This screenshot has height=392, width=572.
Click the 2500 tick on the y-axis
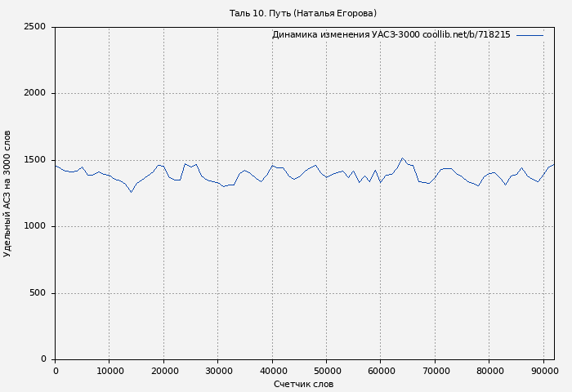click(x=35, y=27)
